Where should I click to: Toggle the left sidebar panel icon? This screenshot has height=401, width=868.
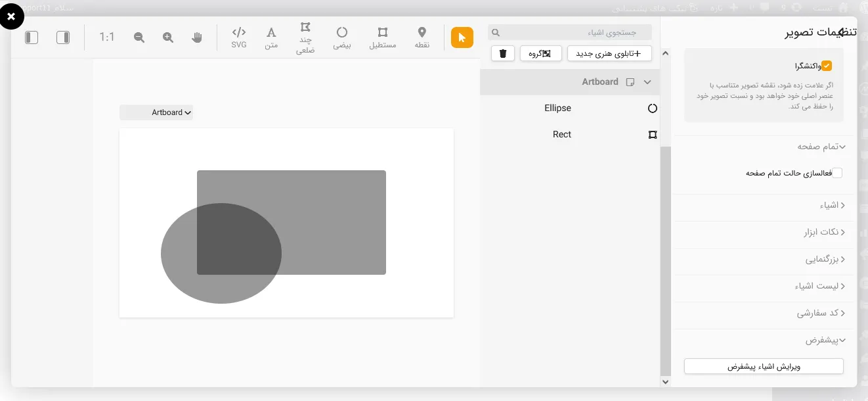[32, 37]
